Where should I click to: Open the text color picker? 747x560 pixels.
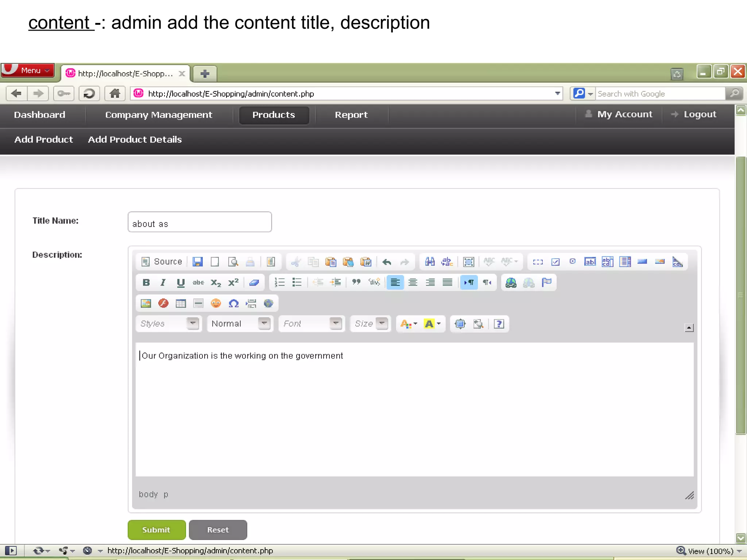coord(409,324)
